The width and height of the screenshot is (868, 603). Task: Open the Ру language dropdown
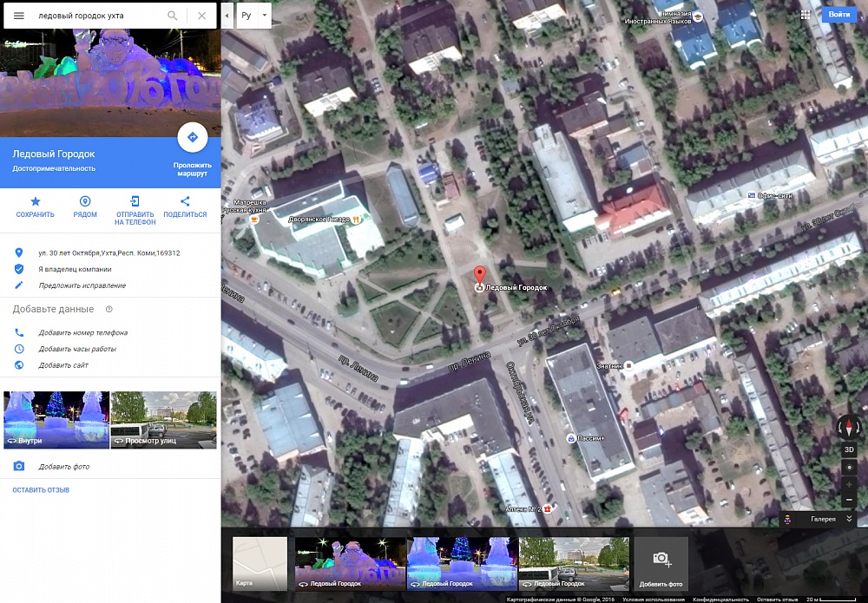(x=253, y=16)
